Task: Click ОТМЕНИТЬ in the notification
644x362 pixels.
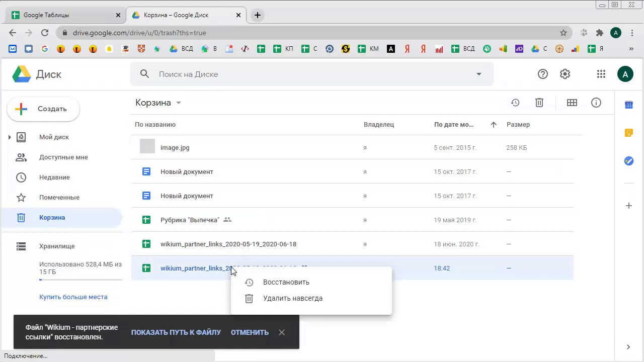Action: pyautogui.click(x=250, y=332)
